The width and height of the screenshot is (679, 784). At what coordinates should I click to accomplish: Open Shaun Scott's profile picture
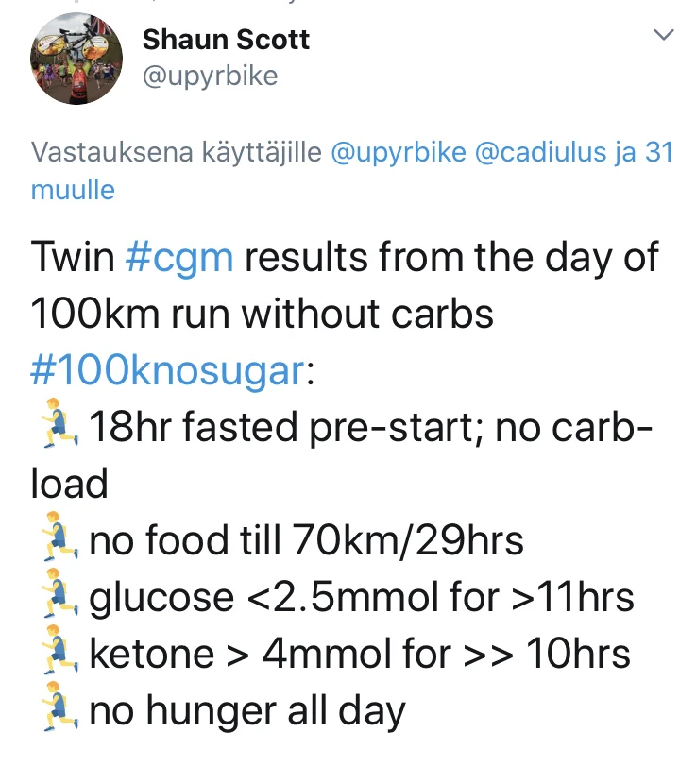(77, 59)
